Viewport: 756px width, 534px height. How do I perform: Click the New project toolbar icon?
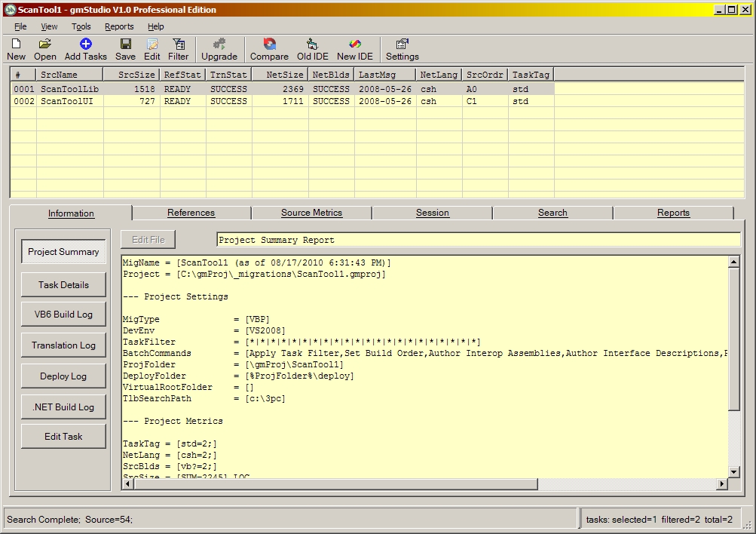[16, 44]
